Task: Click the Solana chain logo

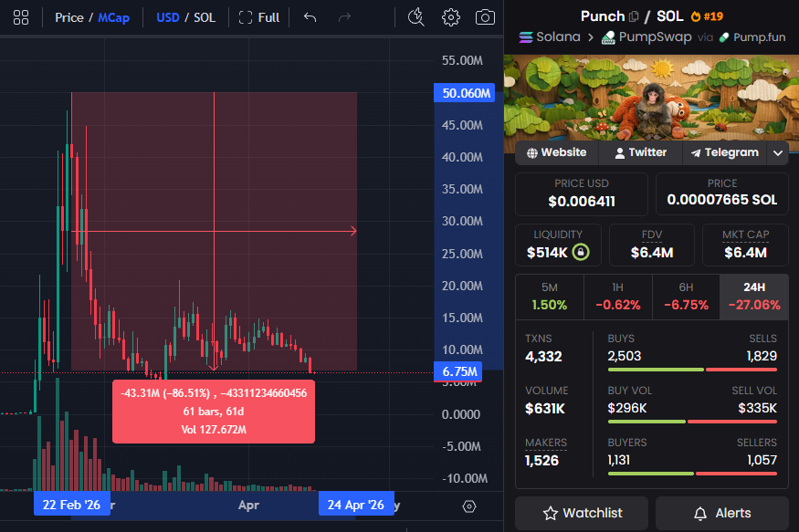Action: [526, 37]
